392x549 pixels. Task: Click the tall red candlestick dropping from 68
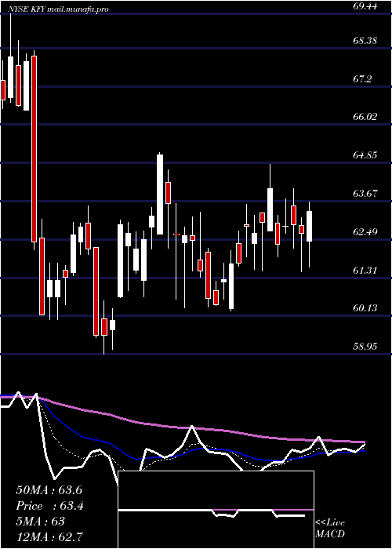point(34,149)
